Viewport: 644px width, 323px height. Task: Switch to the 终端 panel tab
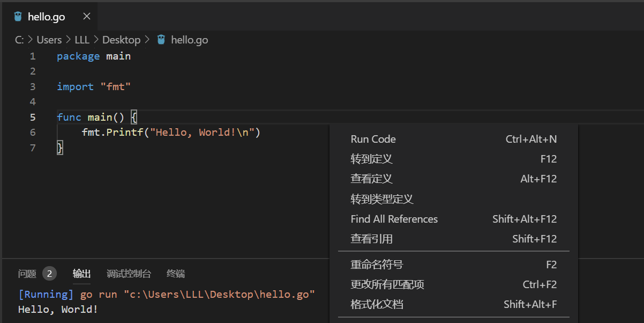tap(176, 274)
